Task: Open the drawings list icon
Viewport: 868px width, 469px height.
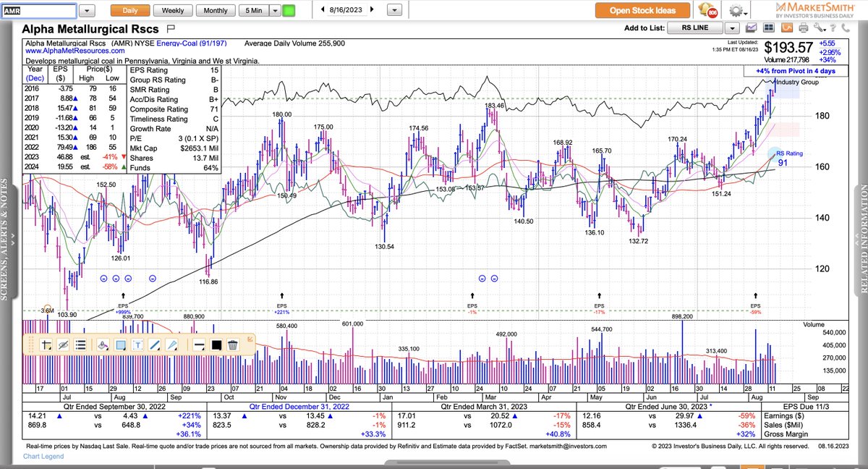Action: click(80, 345)
